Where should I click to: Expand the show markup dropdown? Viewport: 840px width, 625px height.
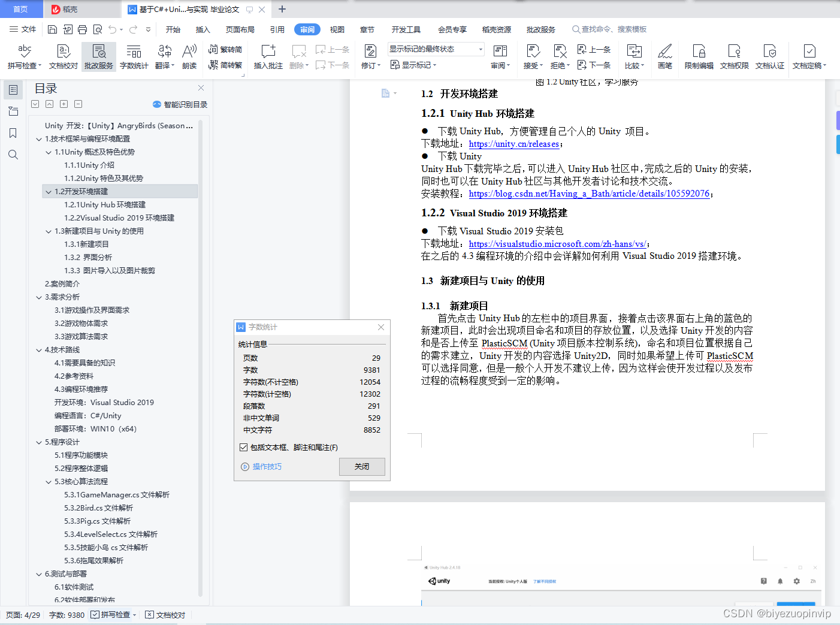click(x=413, y=65)
